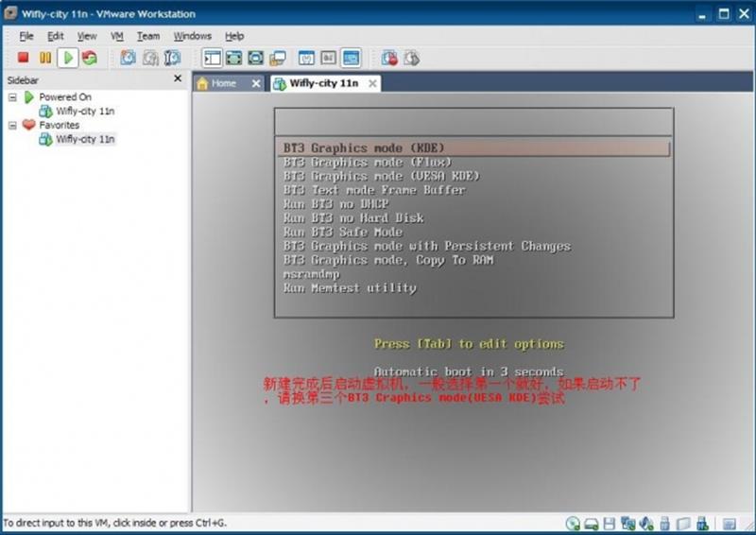The image size is (756, 535).
Task: Select the msramdmp boot entry
Action: (474, 274)
